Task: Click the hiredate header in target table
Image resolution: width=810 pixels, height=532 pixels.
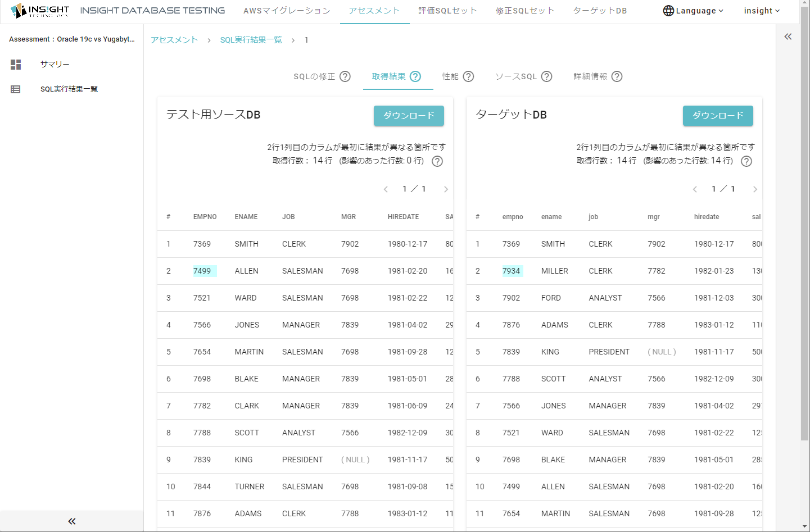Action: (707, 217)
